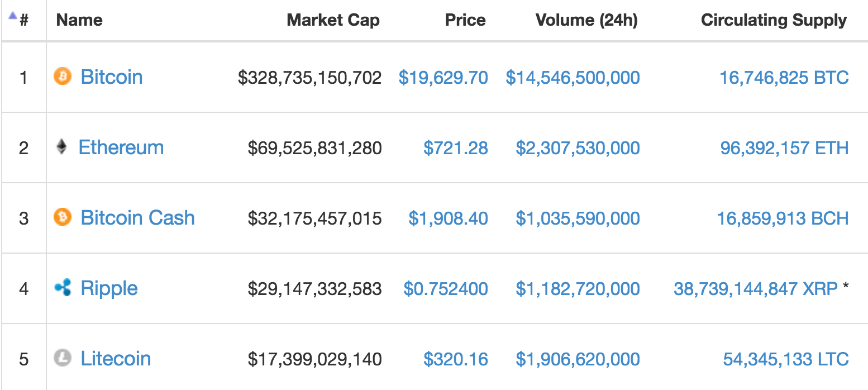Open the Bitcoin name link
Image resolution: width=868 pixels, height=390 pixels.
click(112, 77)
